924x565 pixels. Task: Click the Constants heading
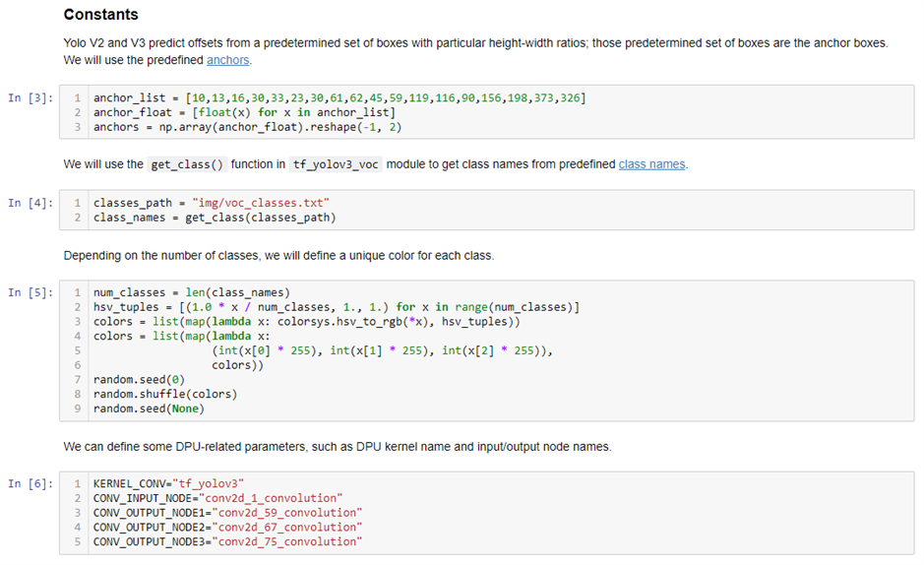pyautogui.click(x=100, y=15)
